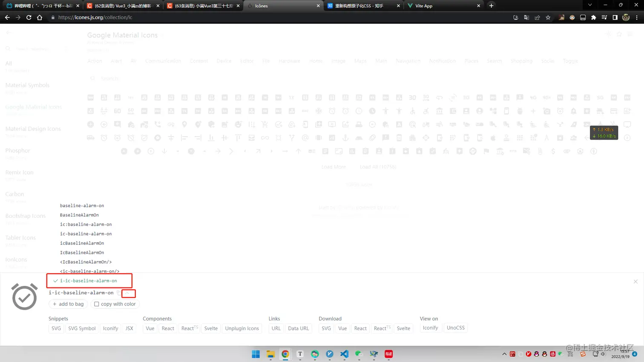Screen dimensions: 644x362
Task: Open Chrome from the taskbar
Action: tap(285, 354)
